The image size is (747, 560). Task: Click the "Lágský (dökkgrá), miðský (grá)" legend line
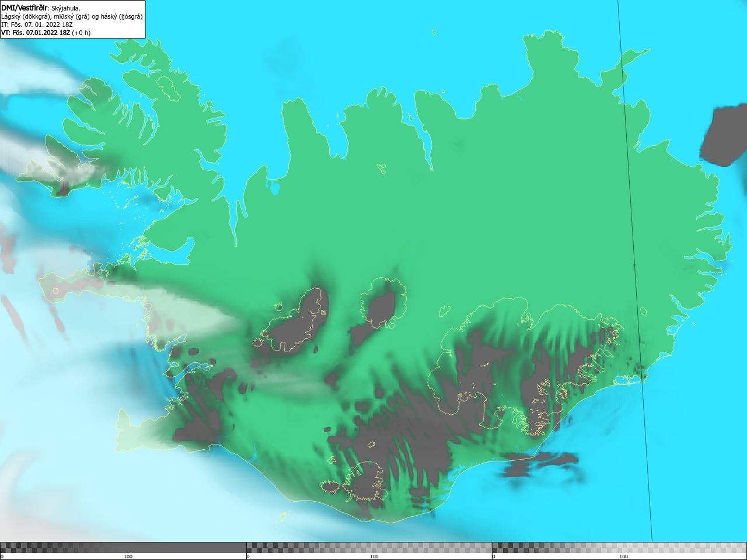72,16
